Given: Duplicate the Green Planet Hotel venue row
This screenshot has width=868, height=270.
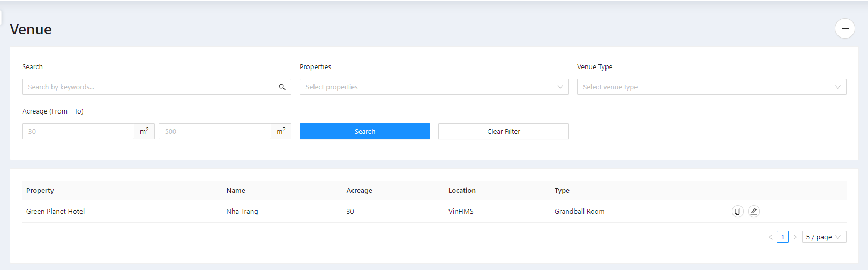Looking at the screenshot, I should 737,212.
